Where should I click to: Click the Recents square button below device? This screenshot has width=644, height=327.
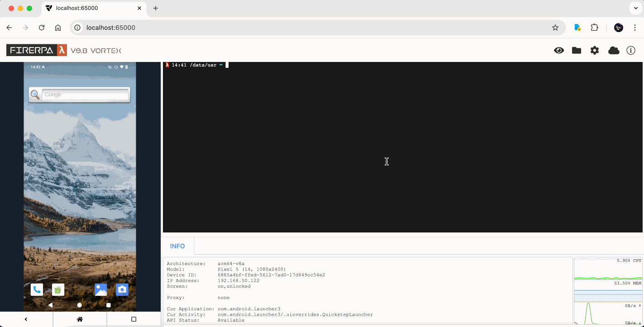[134, 319]
